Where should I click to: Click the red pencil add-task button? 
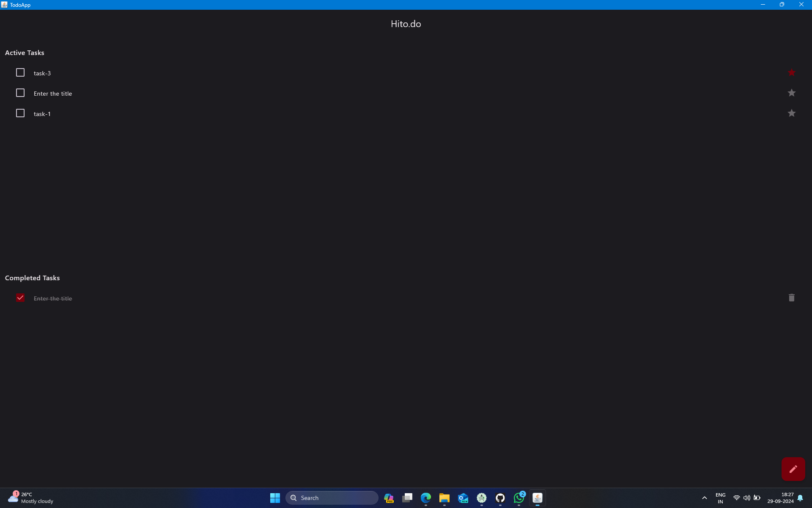[x=793, y=469]
